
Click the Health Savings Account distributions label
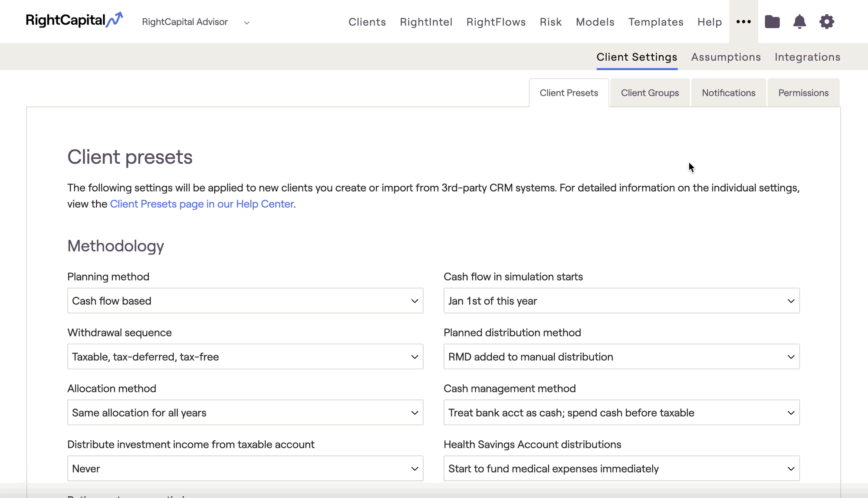pyautogui.click(x=532, y=445)
